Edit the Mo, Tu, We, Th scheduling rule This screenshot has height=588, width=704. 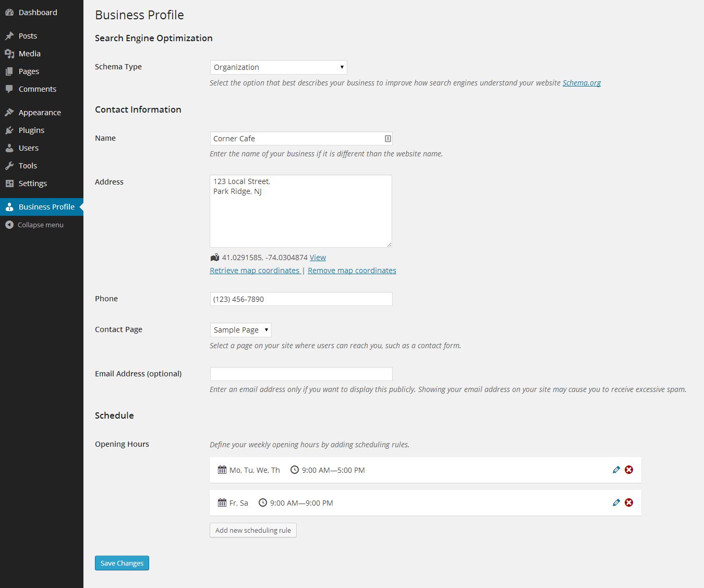(x=616, y=470)
